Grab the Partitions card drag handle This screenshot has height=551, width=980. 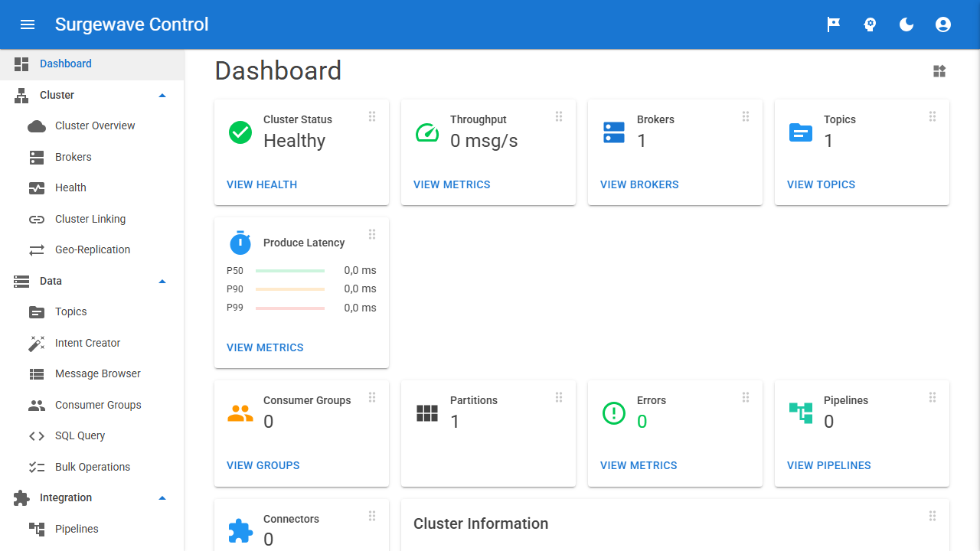click(559, 397)
